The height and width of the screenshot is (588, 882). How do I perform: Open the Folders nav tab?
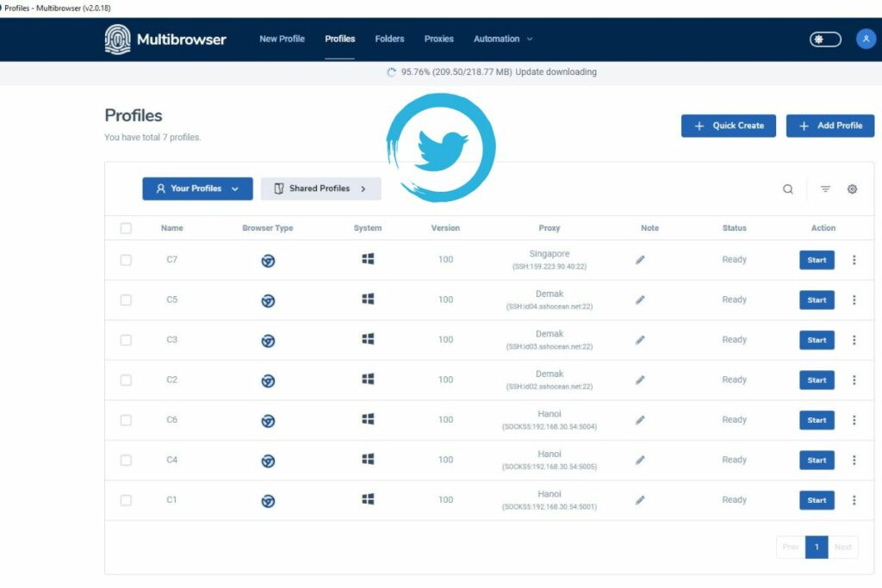click(389, 39)
